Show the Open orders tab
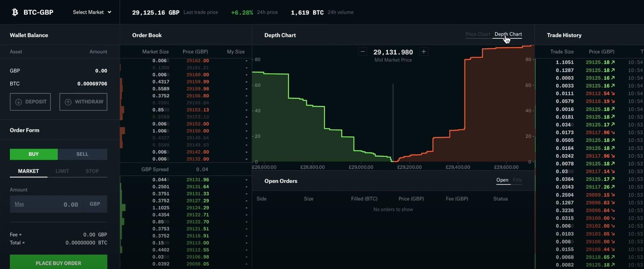The height and width of the screenshot is (269, 644). 502,180
